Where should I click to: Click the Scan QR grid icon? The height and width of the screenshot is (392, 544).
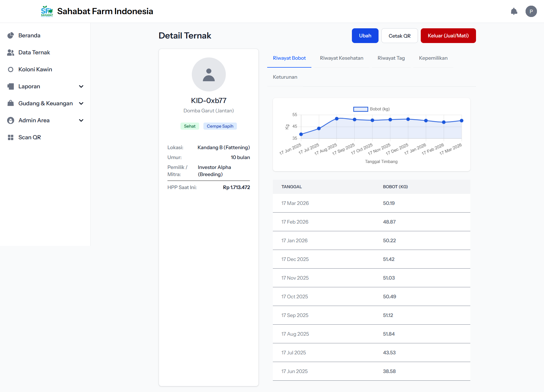[10, 137]
